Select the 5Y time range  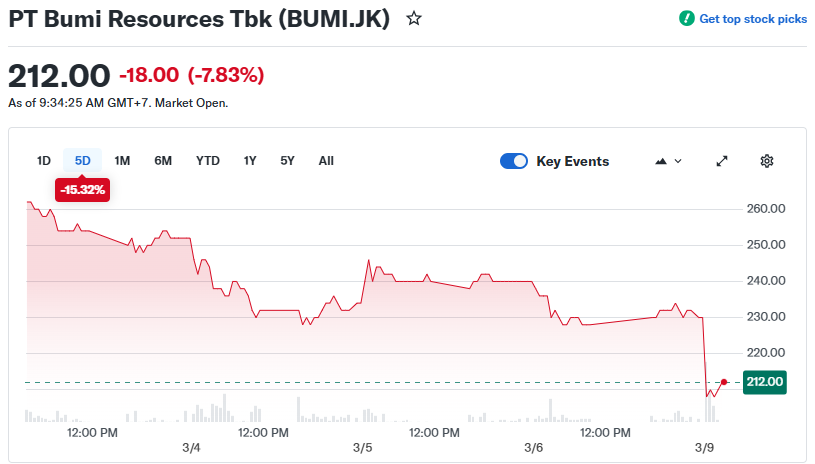pyautogui.click(x=288, y=161)
